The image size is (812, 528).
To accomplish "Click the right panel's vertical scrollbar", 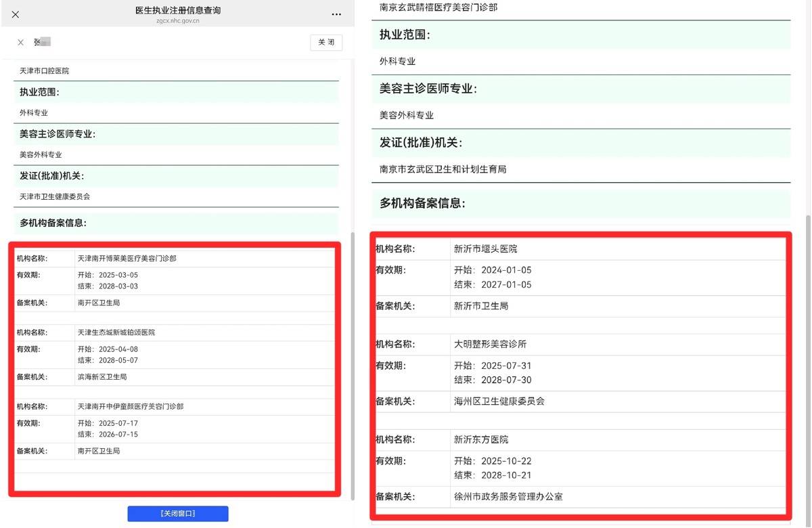I will [x=807, y=366].
